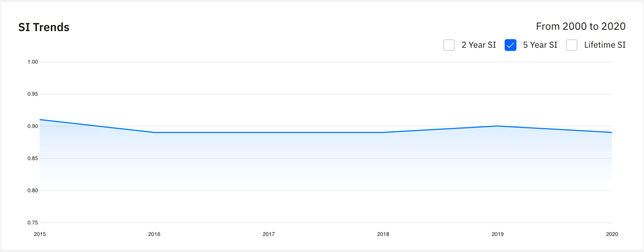Click the Lifetime SI label
The height and width of the screenshot is (252, 644).
605,45
